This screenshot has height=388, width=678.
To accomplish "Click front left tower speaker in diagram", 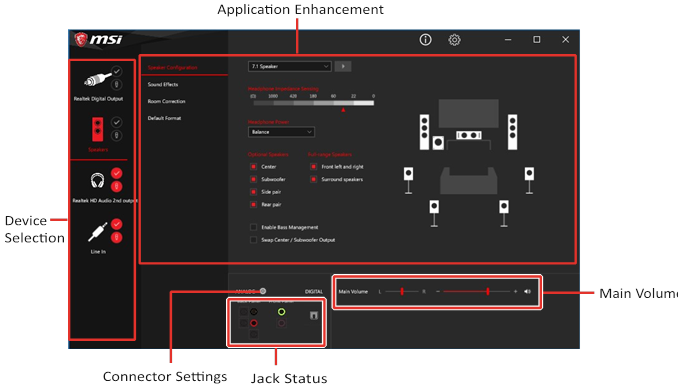I will [424, 132].
